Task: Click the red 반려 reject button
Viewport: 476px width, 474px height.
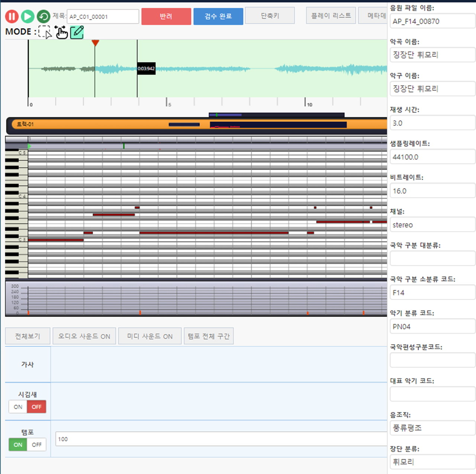Action: [x=166, y=16]
